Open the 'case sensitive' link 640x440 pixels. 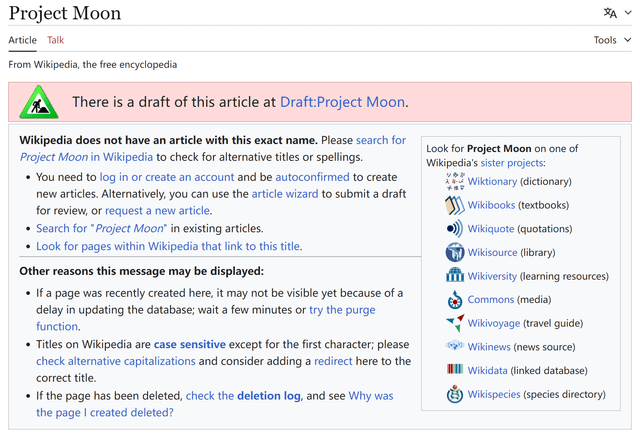190,344
